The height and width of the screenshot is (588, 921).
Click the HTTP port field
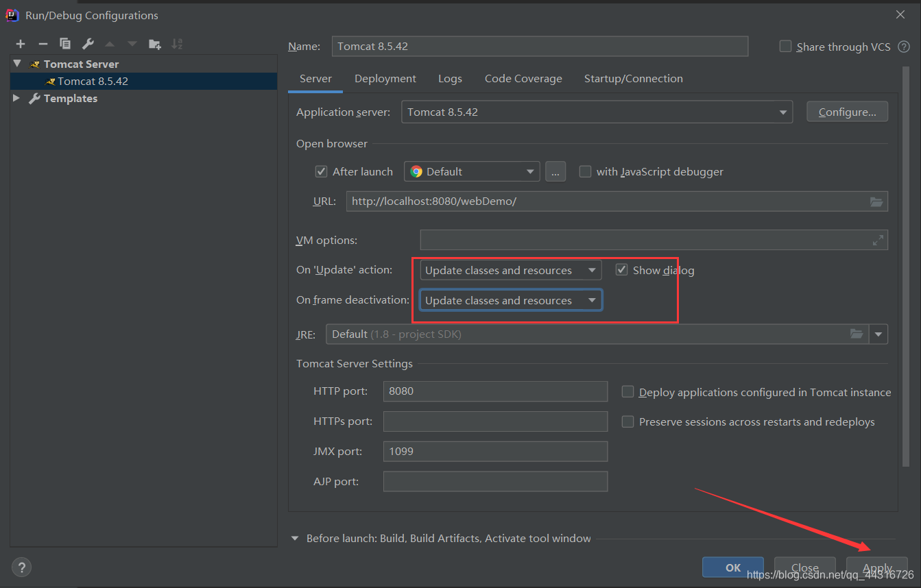(x=495, y=391)
